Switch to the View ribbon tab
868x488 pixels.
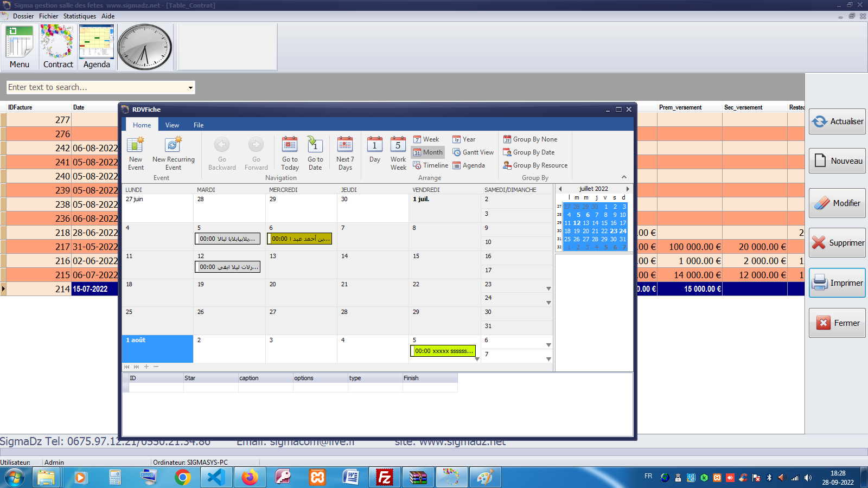172,125
